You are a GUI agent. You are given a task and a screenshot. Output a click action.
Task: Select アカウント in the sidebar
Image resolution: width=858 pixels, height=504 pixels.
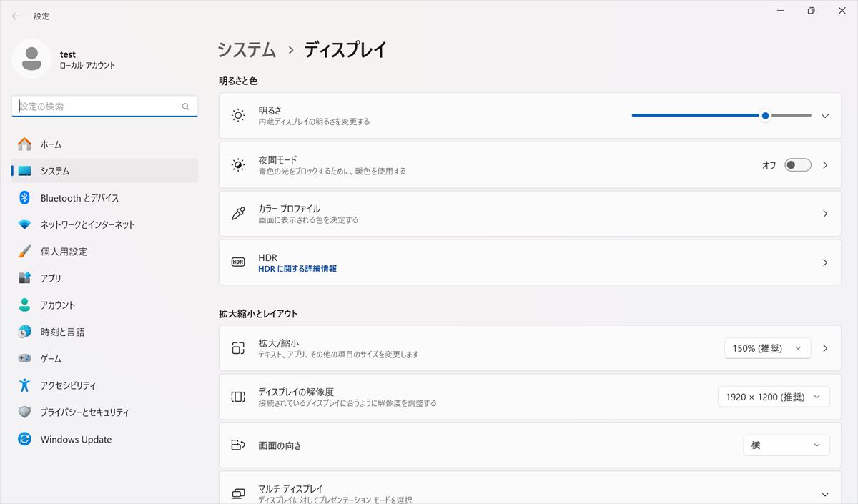tap(58, 305)
